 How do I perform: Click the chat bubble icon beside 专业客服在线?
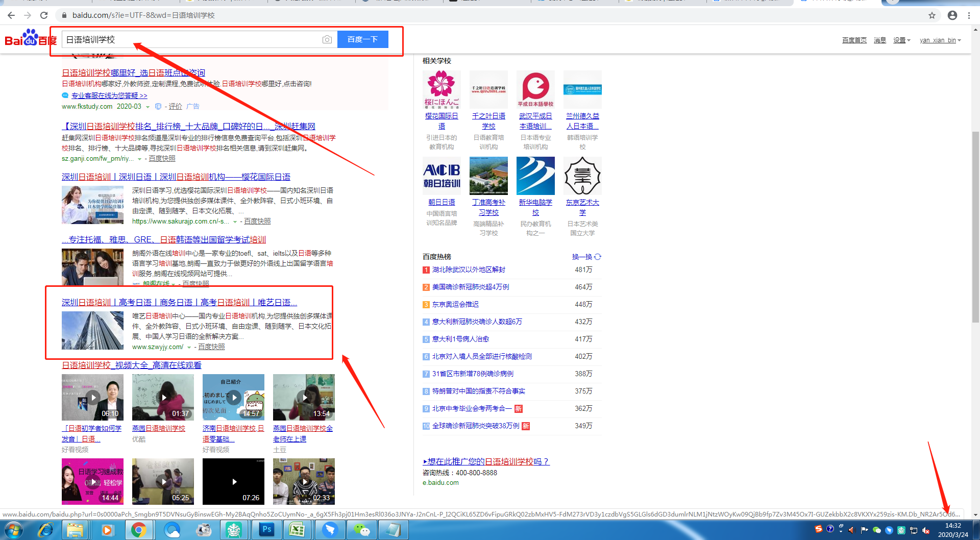click(x=65, y=95)
